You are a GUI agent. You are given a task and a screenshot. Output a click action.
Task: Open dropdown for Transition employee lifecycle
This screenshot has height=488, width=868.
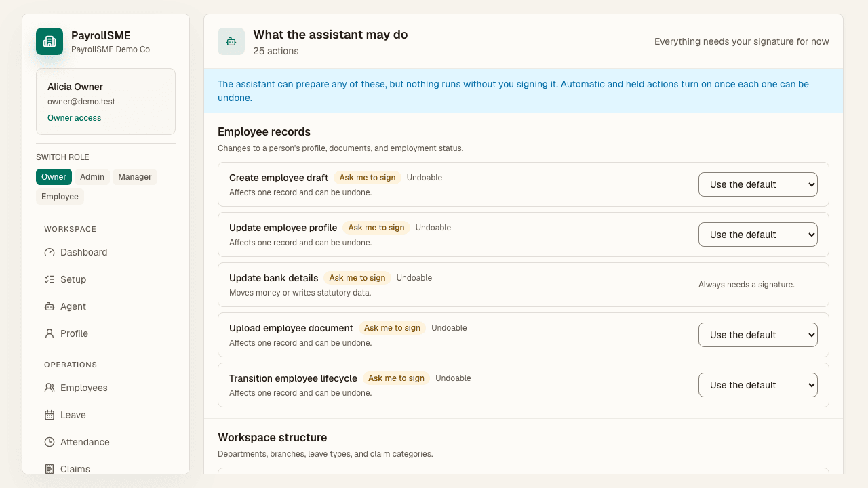757,385
